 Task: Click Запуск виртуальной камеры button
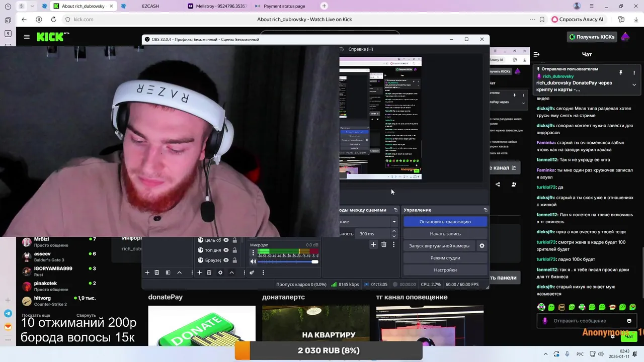point(439,246)
